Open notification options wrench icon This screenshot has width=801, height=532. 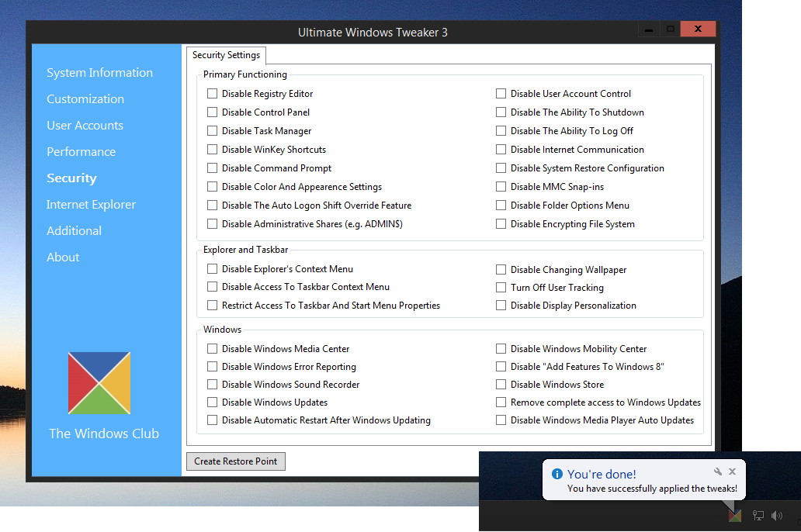[x=718, y=472]
